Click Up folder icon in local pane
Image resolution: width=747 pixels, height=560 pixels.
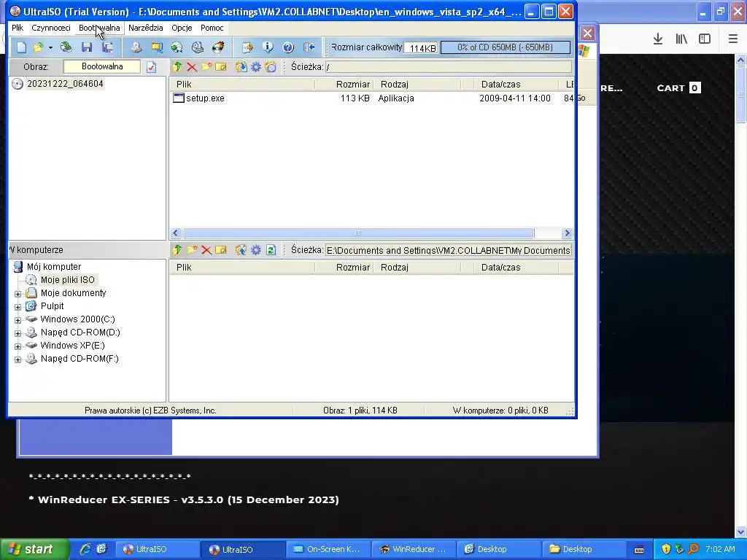click(x=177, y=249)
